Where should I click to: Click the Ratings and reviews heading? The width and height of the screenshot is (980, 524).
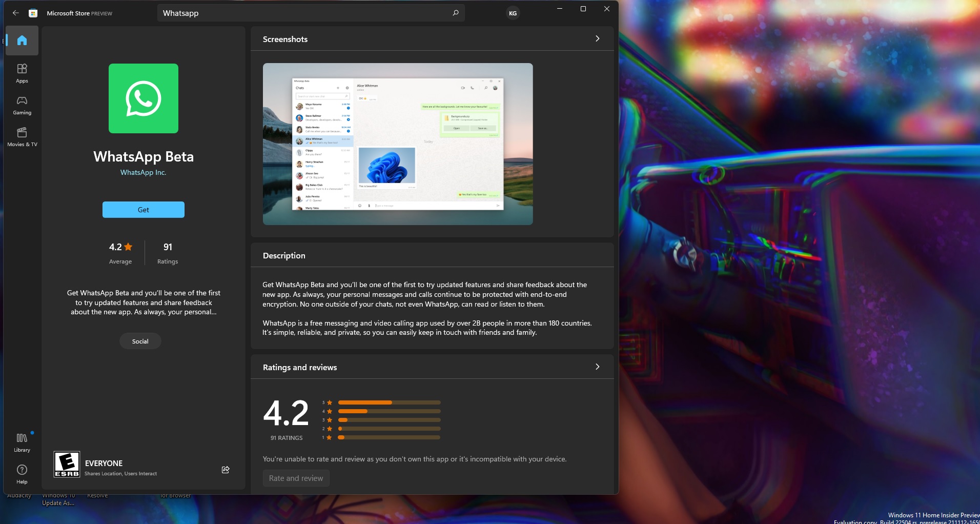coord(300,367)
